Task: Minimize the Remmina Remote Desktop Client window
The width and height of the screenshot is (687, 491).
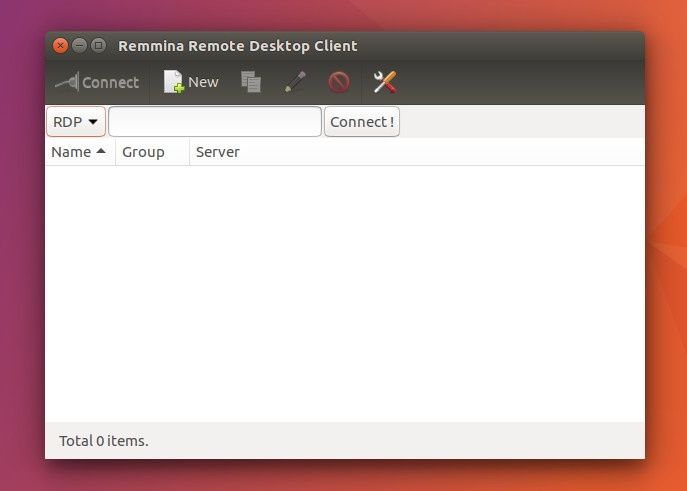Action: pyautogui.click(x=79, y=45)
